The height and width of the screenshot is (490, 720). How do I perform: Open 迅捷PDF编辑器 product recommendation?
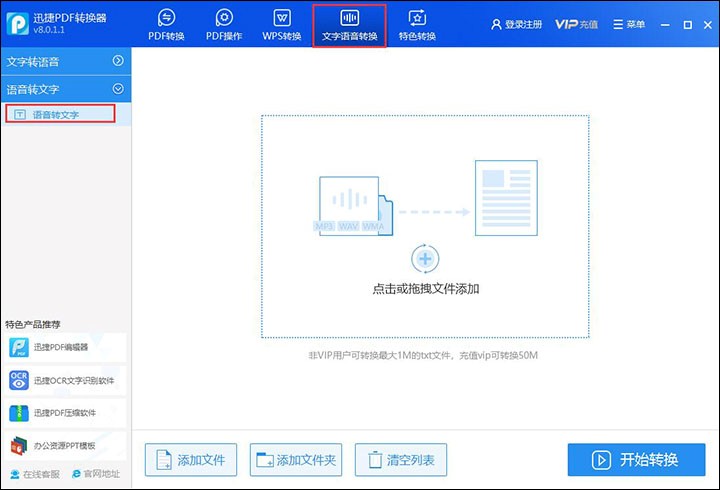(65, 347)
